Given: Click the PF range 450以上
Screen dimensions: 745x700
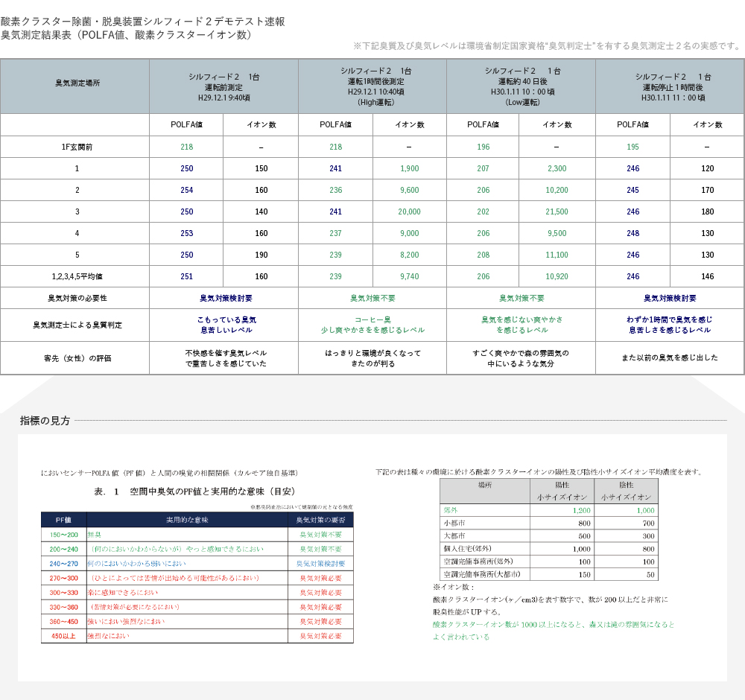Looking at the screenshot, I should pyautogui.click(x=63, y=637).
